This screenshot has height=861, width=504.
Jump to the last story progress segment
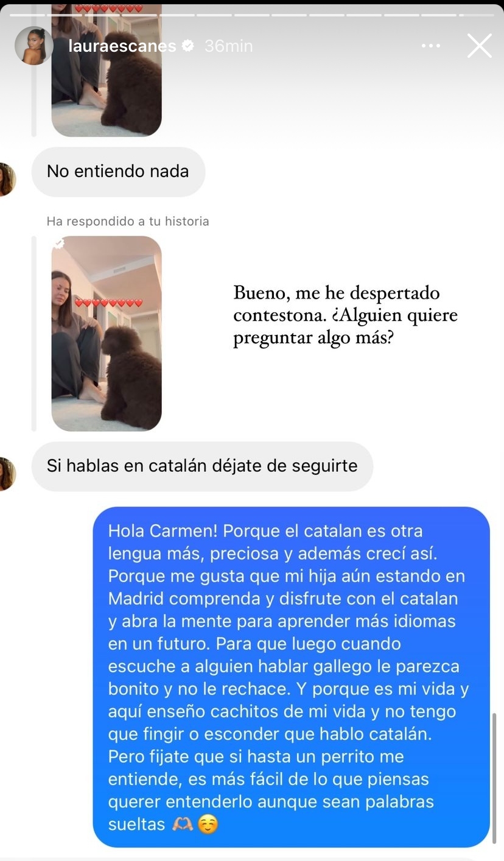coord(476,15)
